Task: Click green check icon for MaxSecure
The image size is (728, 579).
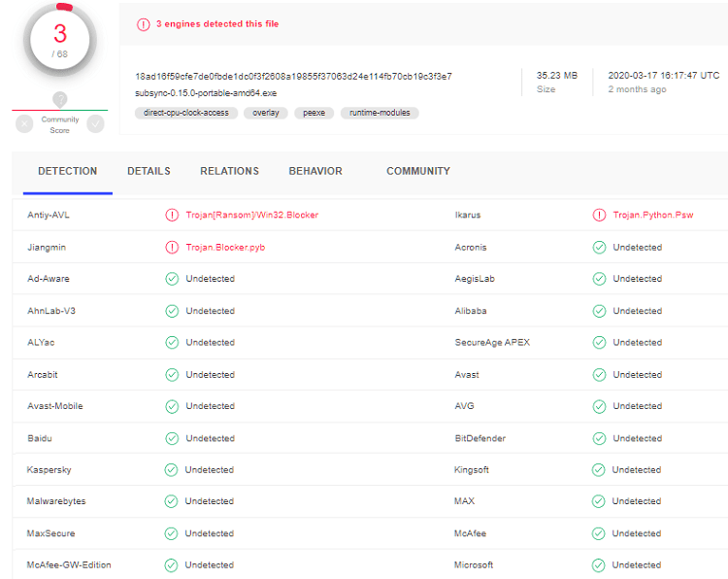Action: point(171,533)
